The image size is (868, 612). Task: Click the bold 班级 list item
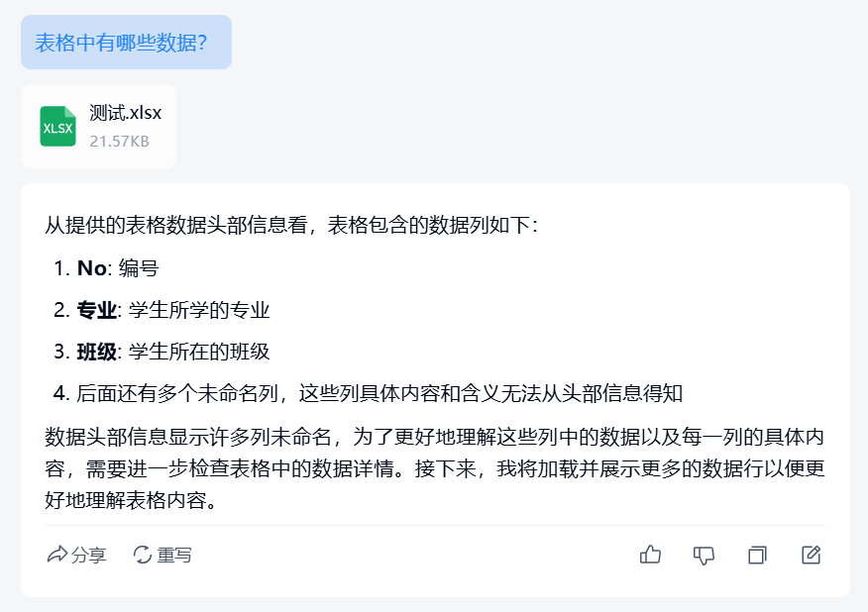96,352
